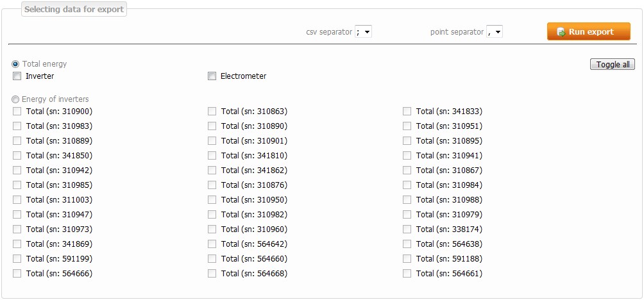
Task: Select the Total sn: 564668 checkbox
Action: [x=212, y=274]
